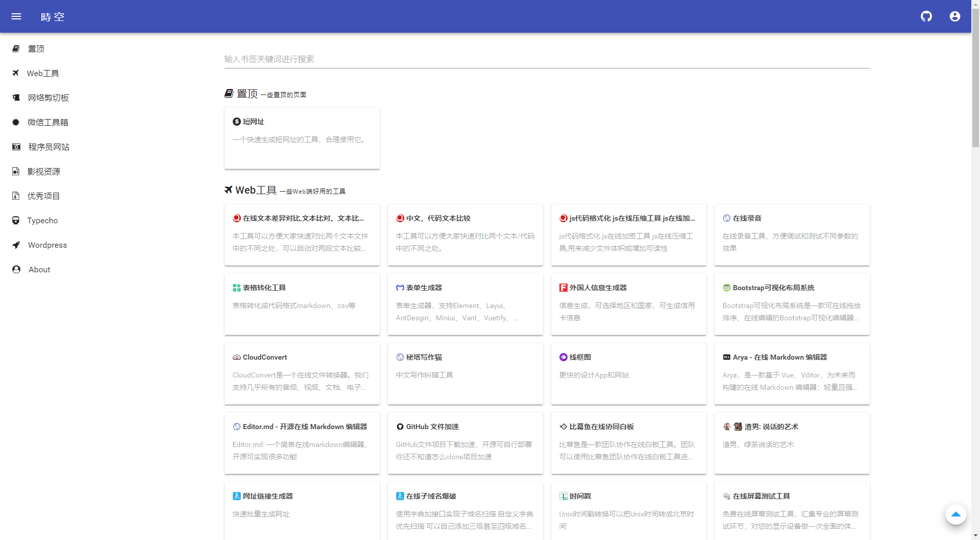Click the scroll-to-top arrow button
The height and width of the screenshot is (540, 980).
[x=955, y=514]
